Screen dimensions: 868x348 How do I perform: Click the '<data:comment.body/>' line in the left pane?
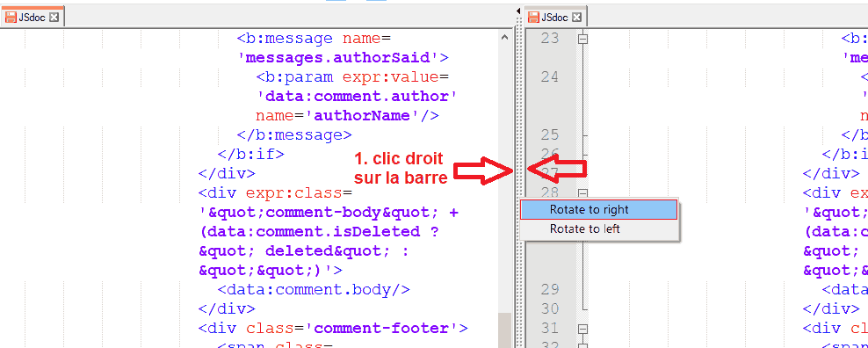[x=314, y=289]
